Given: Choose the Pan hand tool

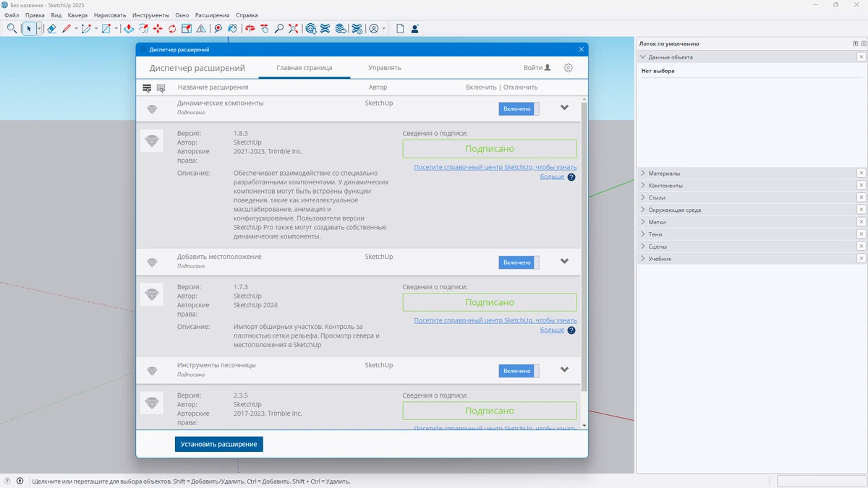Looking at the screenshot, I should pos(264,29).
